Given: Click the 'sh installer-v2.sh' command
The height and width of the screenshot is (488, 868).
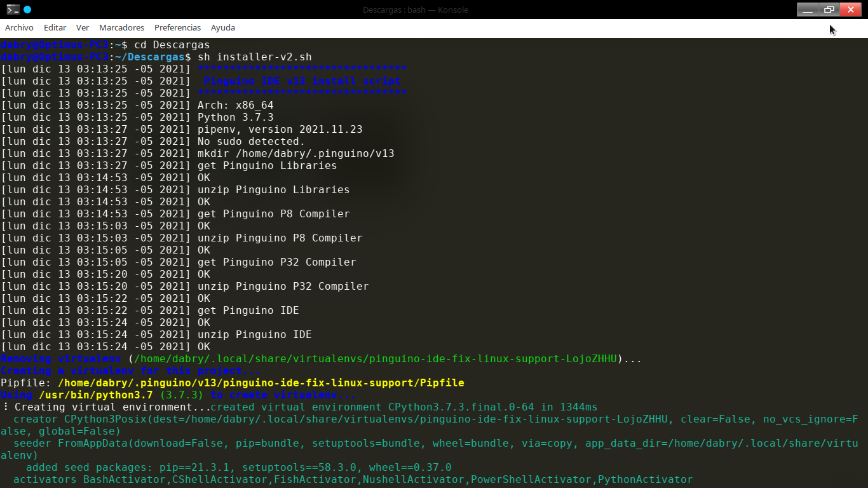Looking at the screenshot, I should tap(255, 57).
